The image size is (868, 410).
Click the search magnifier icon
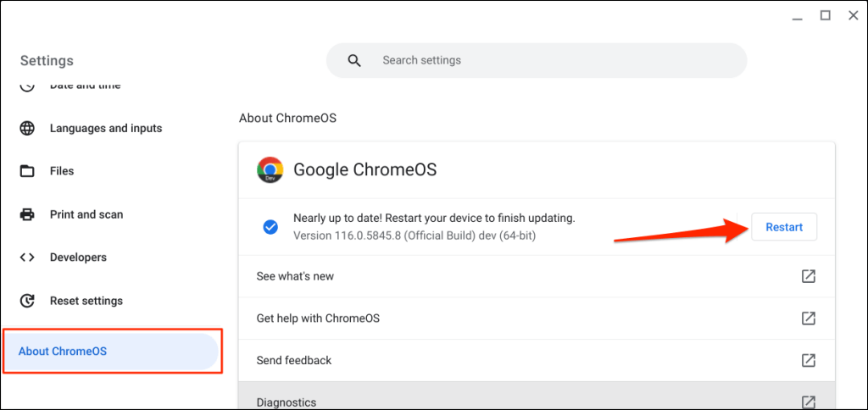pos(354,61)
